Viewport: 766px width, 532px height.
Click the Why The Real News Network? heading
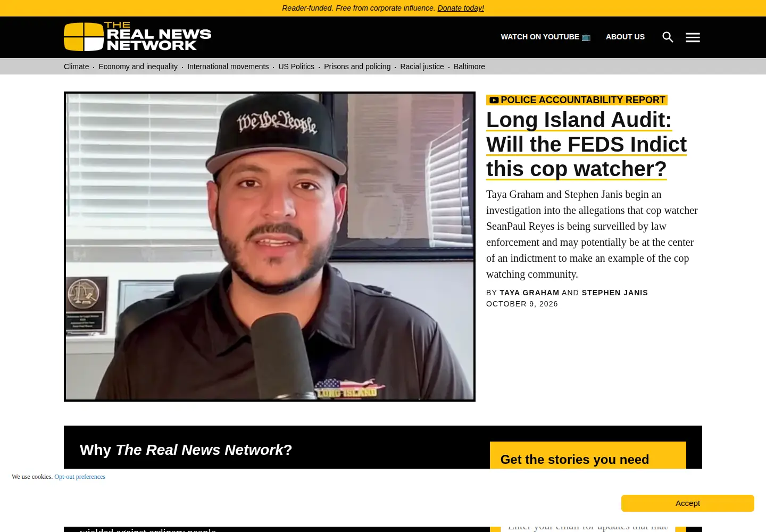click(x=186, y=450)
